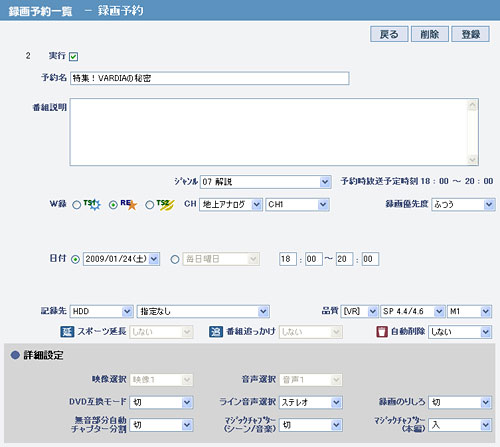This screenshot has width=500, height=447.
Task: Click the 戻る button
Action: tap(389, 34)
